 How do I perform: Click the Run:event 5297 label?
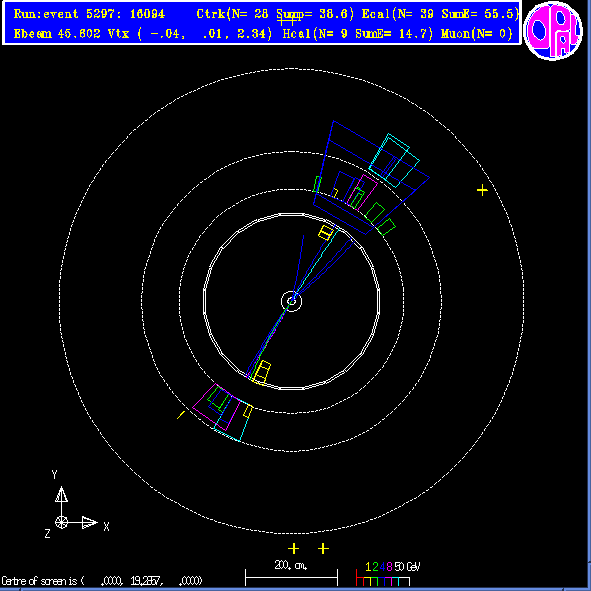click(x=89, y=14)
